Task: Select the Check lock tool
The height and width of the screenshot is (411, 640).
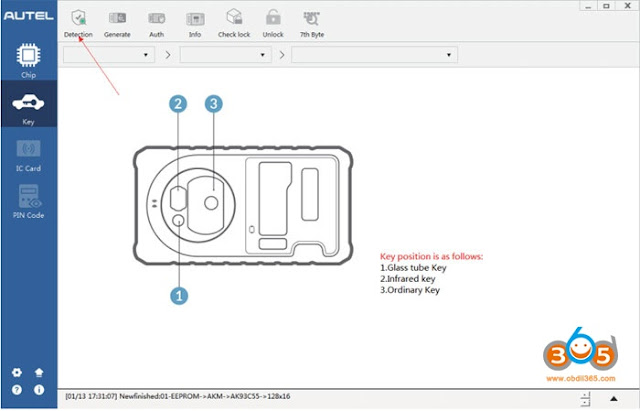Action: point(234,24)
